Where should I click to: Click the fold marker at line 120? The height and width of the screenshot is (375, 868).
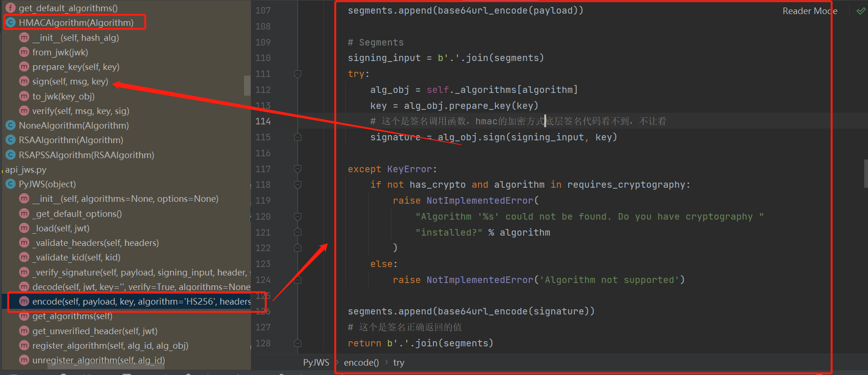pyautogui.click(x=297, y=216)
